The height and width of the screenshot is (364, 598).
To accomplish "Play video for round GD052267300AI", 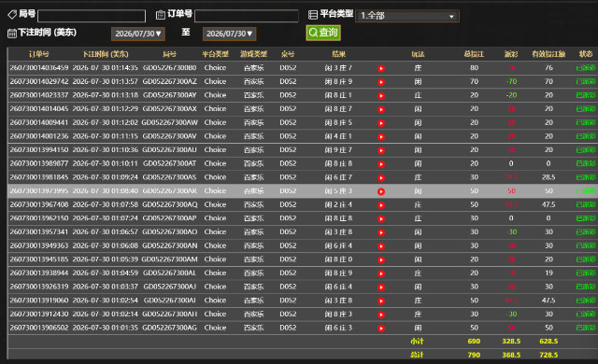I will [x=380, y=301].
